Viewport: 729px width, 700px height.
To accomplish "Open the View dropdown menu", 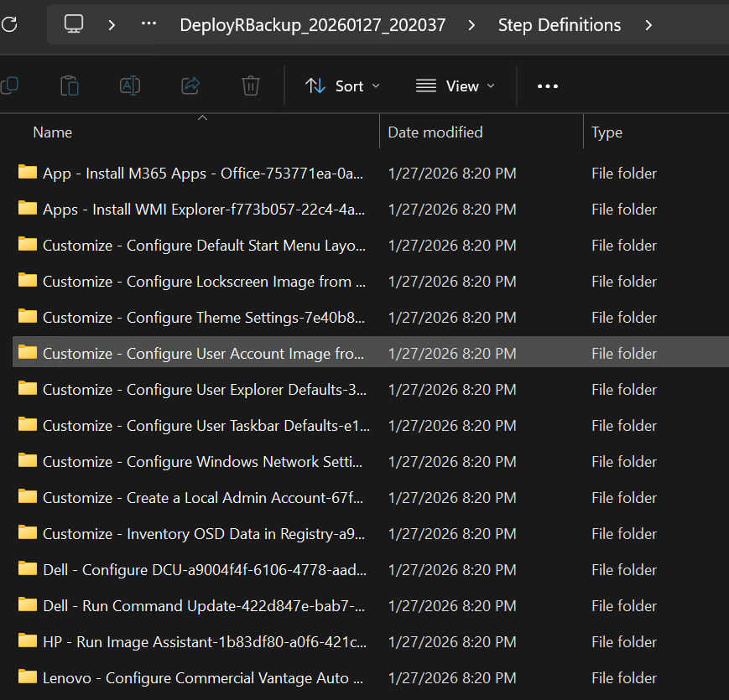I will point(455,86).
